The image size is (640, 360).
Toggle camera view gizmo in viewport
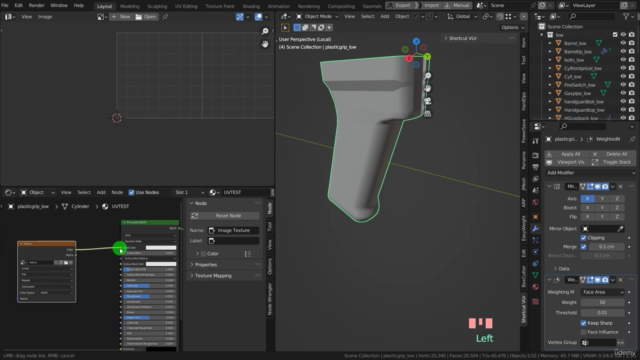[x=428, y=101]
